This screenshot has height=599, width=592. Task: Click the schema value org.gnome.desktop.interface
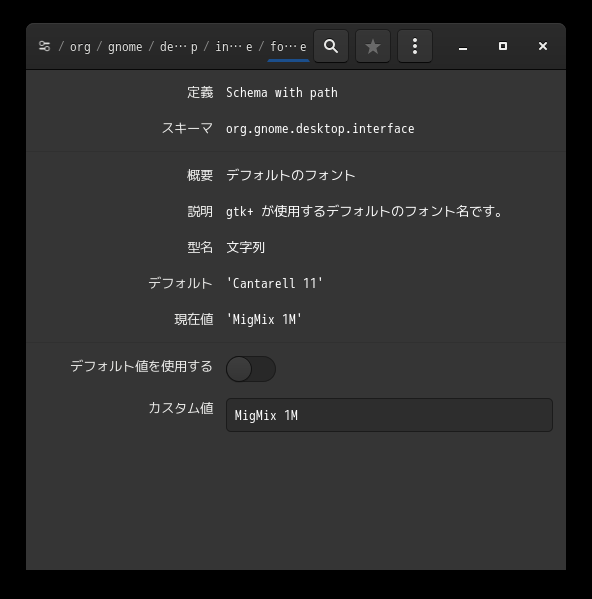point(320,129)
